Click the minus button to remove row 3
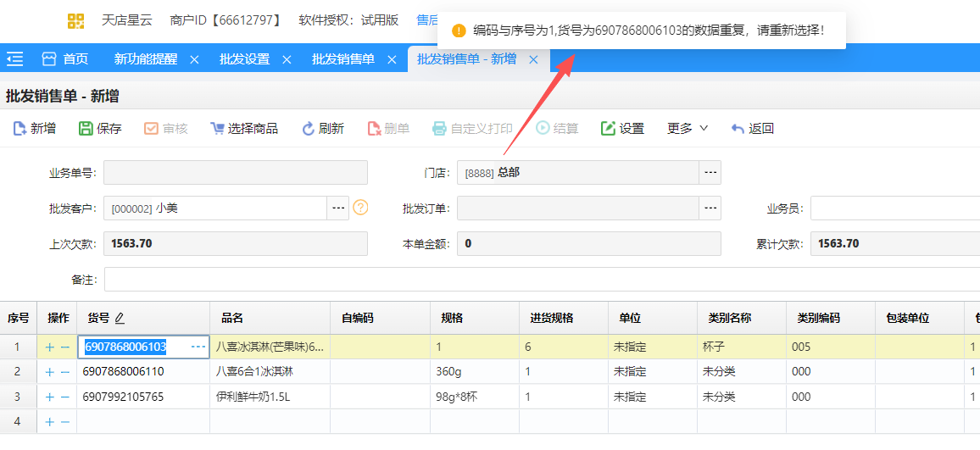Viewport: 980px width, 450px height. click(x=64, y=397)
